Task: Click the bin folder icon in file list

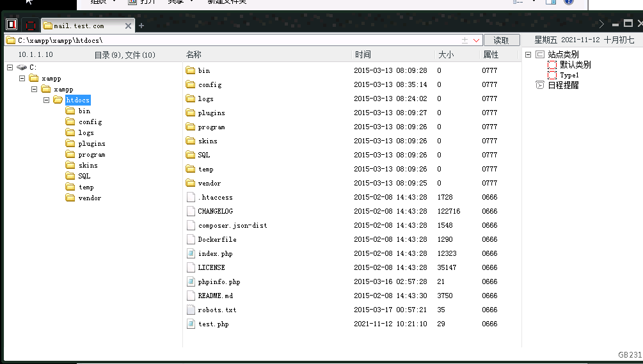Action: 190,70
